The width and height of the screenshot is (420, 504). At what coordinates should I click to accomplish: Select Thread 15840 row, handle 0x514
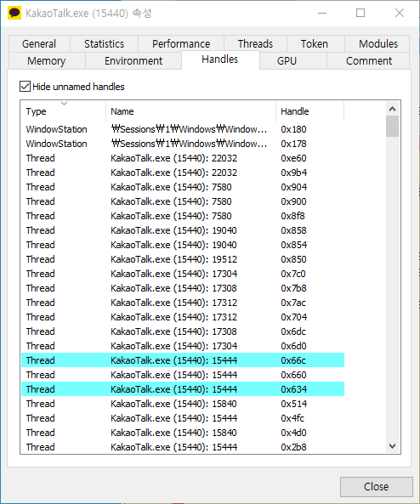[183, 404]
